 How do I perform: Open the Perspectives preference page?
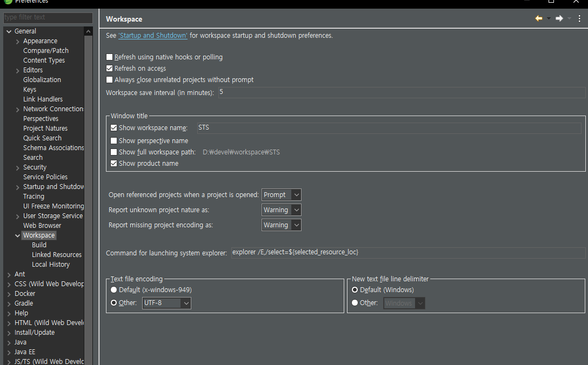(41, 119)
